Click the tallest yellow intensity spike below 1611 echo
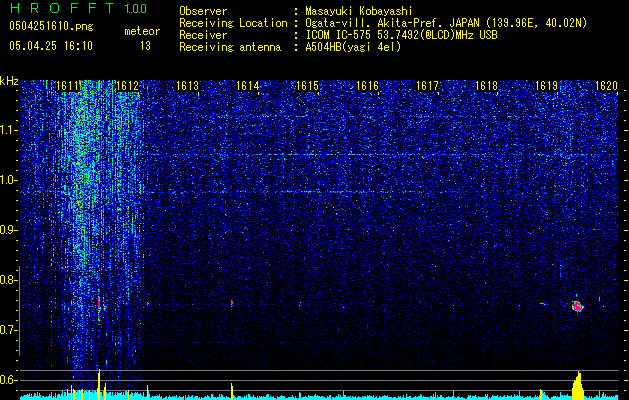Screen dimensions: 629x400 (99, 384)
